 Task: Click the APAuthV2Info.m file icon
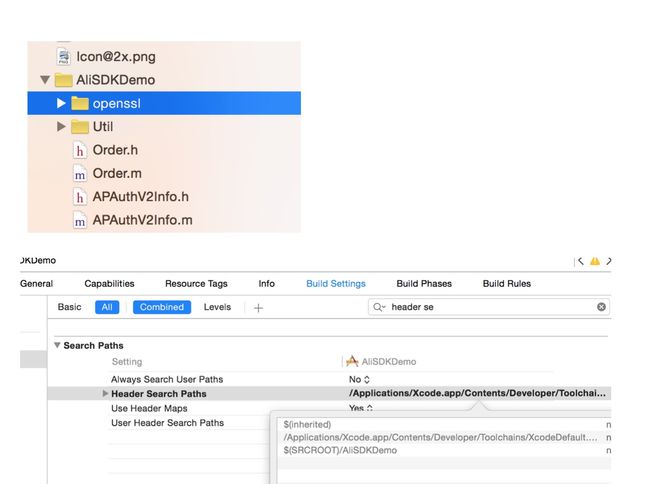click(x=80, y=220)
